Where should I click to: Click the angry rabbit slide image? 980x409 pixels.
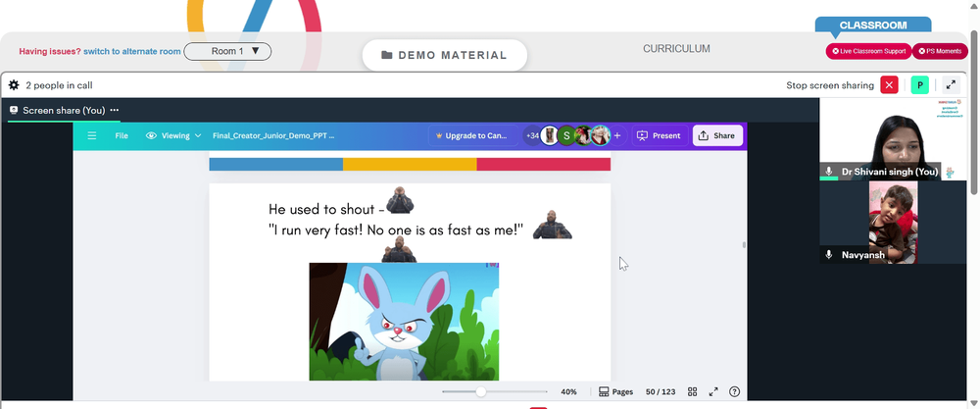pyautogui.click(x=404, y=322)
